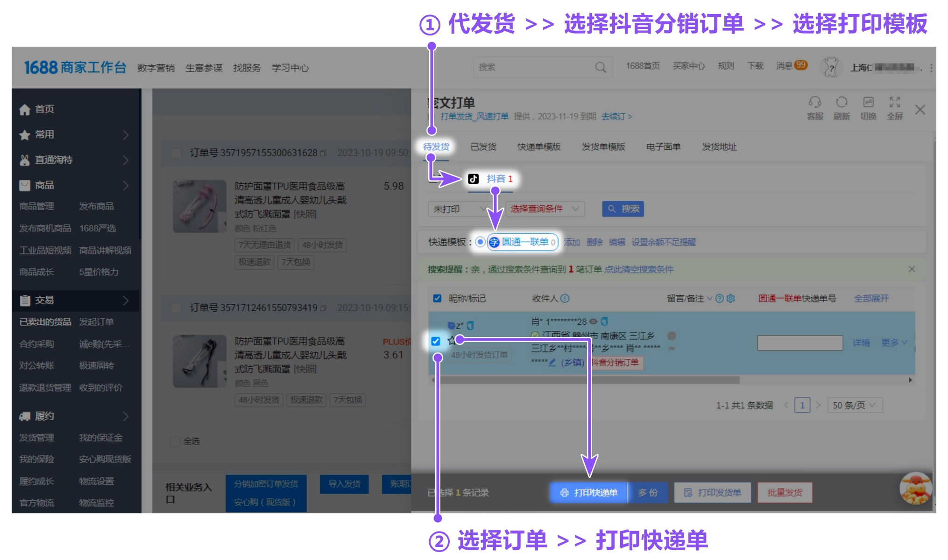The height and width of the screenshot is (560, 948).
Task: Toggle the select-all checkbox beside 昵称/标记
Action: point(437,298)
